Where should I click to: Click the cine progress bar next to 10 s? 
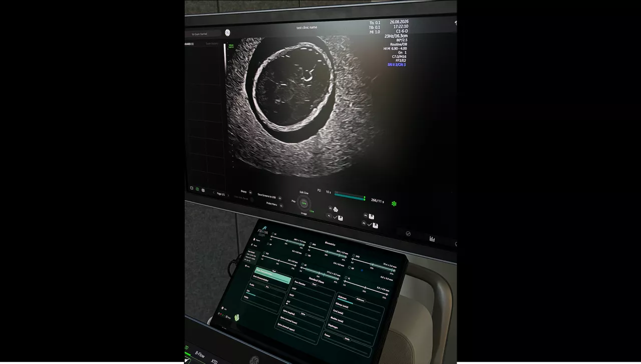click(x=350, y=196)
